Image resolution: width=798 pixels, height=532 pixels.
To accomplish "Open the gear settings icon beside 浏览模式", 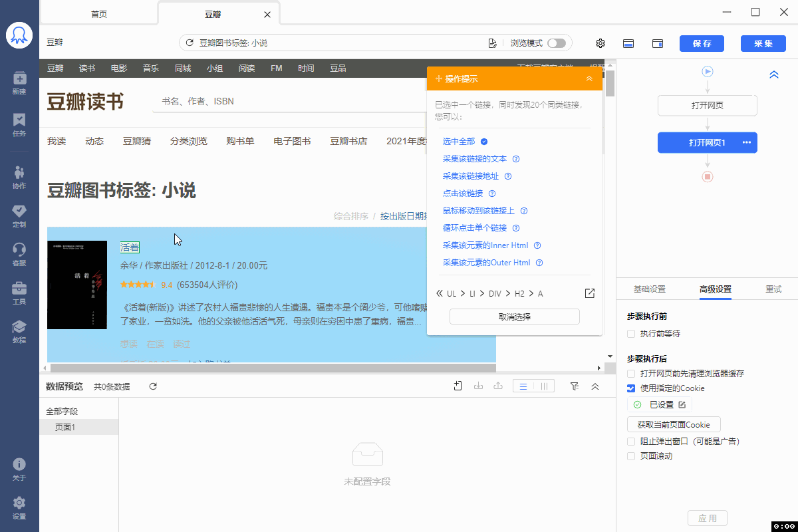I will pyautogui.click(x=600, y=43).
